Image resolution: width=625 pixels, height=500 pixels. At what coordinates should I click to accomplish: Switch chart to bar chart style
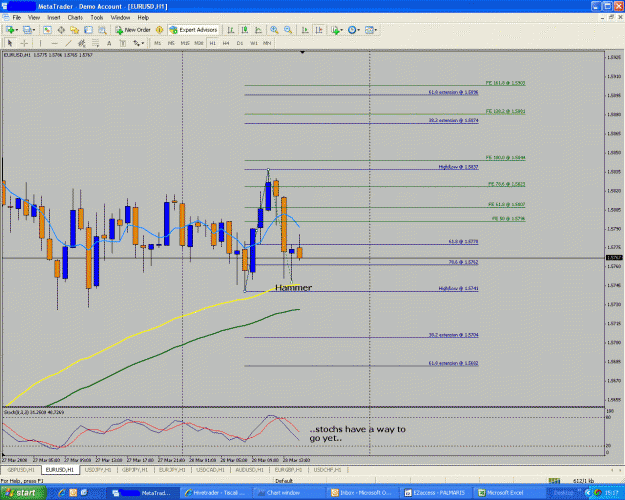(x=231, y=30)
